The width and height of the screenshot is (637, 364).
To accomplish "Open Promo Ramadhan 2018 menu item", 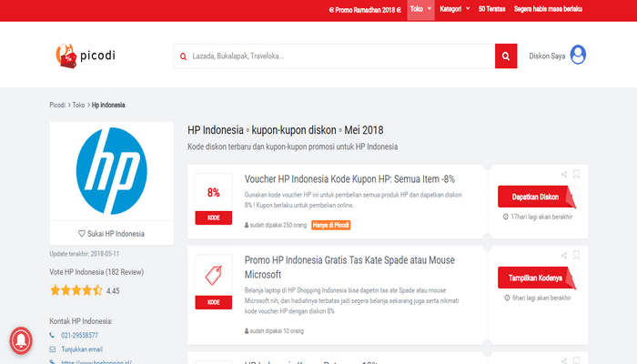I will tap(365, 10).
